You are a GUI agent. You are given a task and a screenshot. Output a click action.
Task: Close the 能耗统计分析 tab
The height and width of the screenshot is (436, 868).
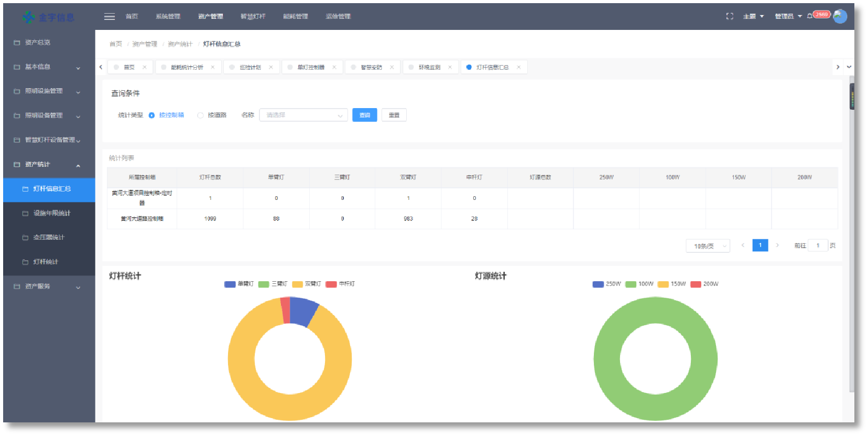point(213,67)
